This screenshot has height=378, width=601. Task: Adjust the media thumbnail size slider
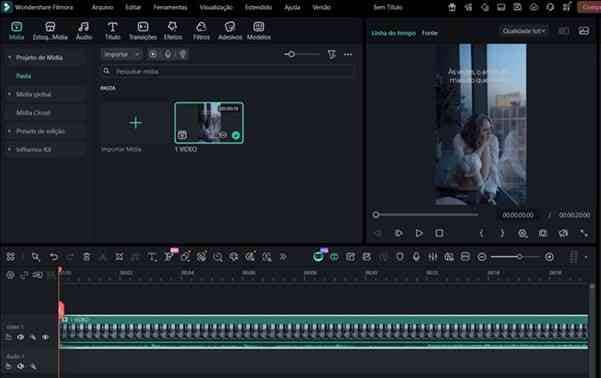coord(291,54)
